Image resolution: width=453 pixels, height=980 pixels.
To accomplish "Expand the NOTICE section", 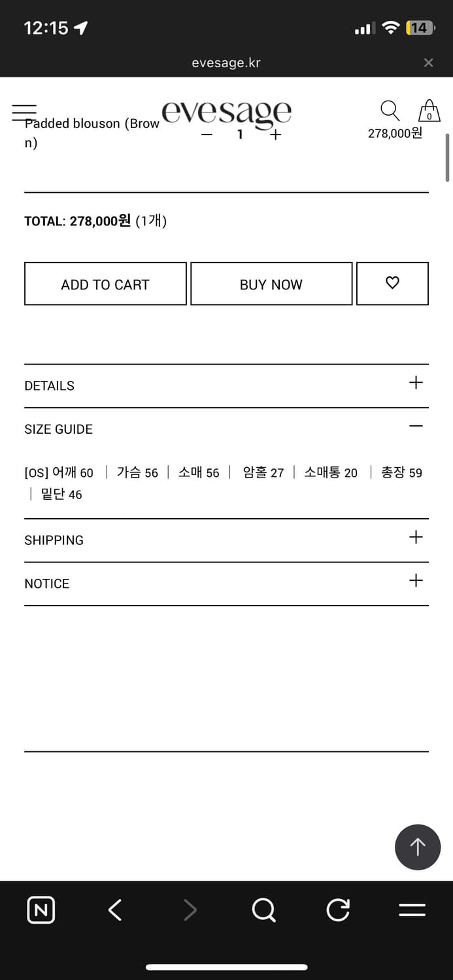I will 416,581.
